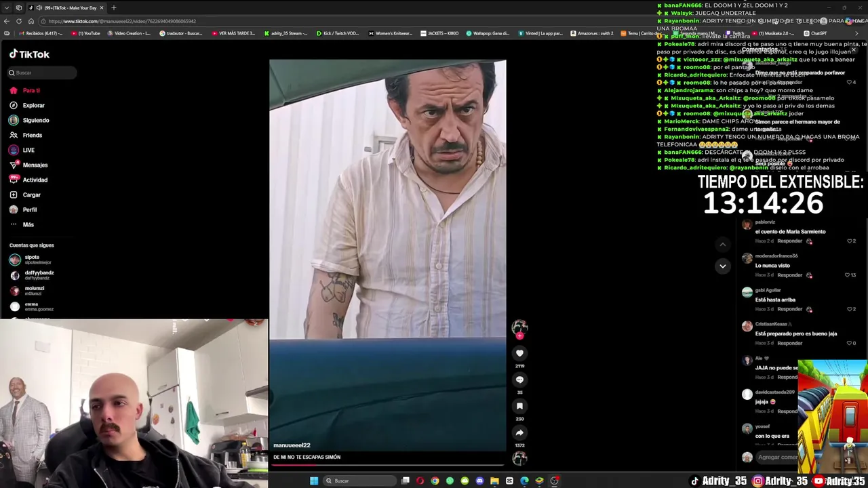Open Microsoft Edge from the taskbar
The width and height of the screenshot is (868, 488).
tap(524, 481)
